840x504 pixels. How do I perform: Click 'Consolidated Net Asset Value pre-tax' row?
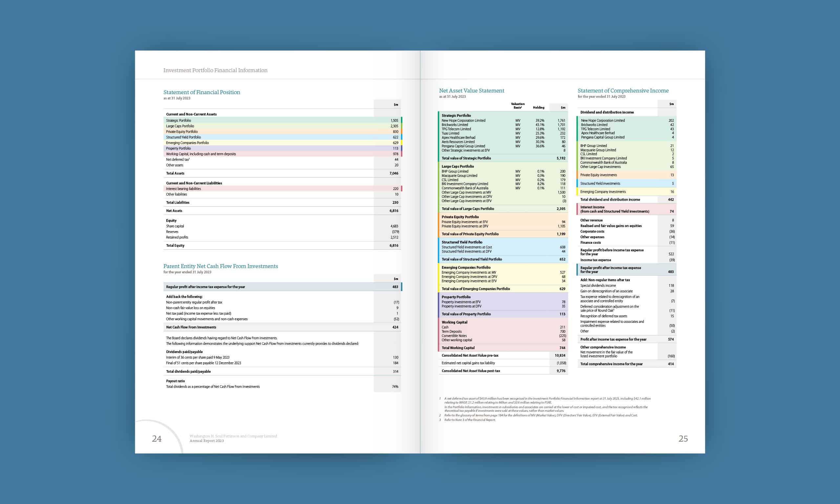(503, 355)
